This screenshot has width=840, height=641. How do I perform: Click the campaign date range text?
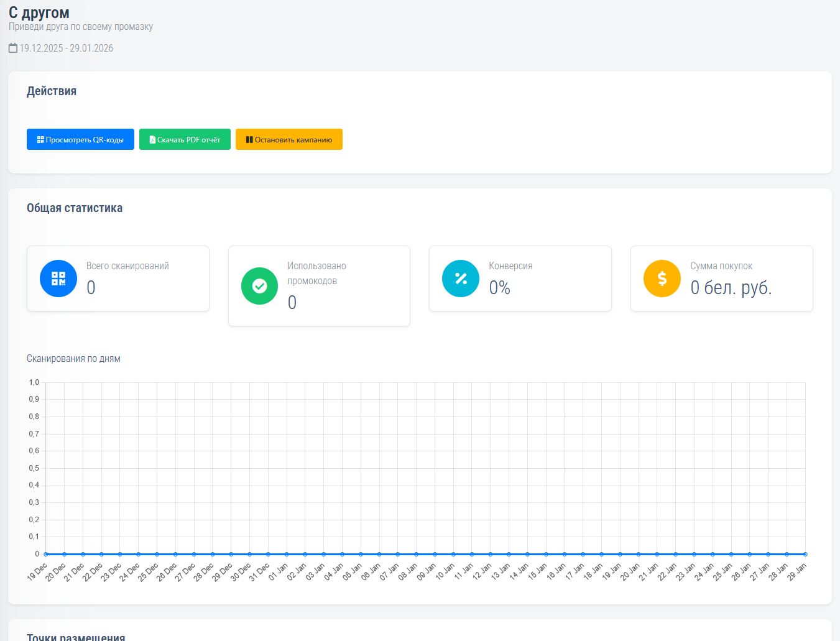[67, 48]
